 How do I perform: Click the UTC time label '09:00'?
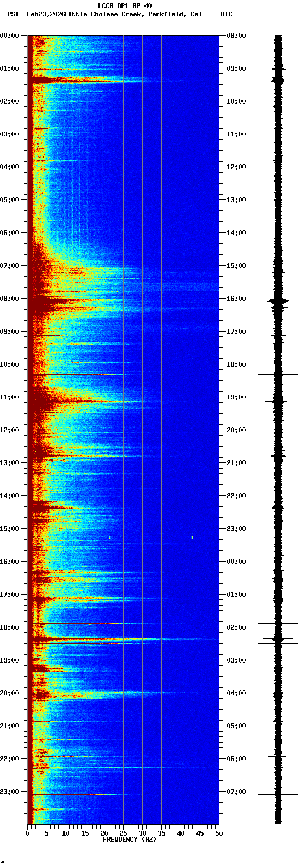(x=236, y=68)
